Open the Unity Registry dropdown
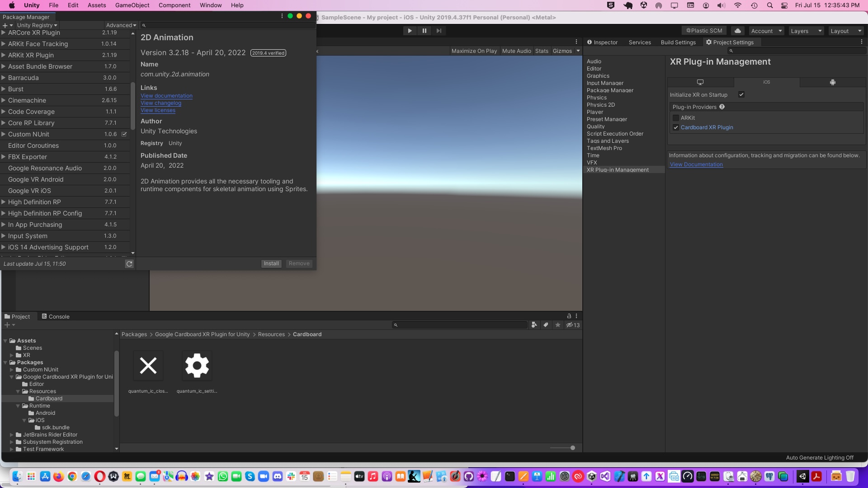Image resolution: width=868 pixels, height=488 pixels. pyautogui.click(x=37, y=25)
